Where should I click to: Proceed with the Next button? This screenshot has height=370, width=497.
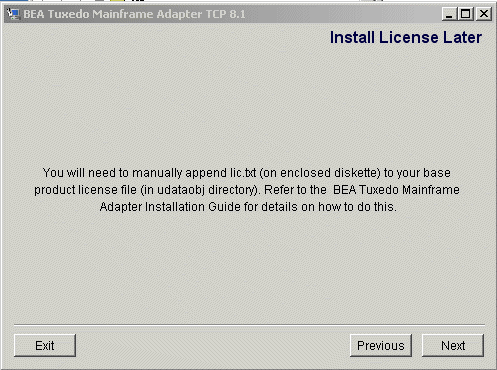(x=453, y=346)
